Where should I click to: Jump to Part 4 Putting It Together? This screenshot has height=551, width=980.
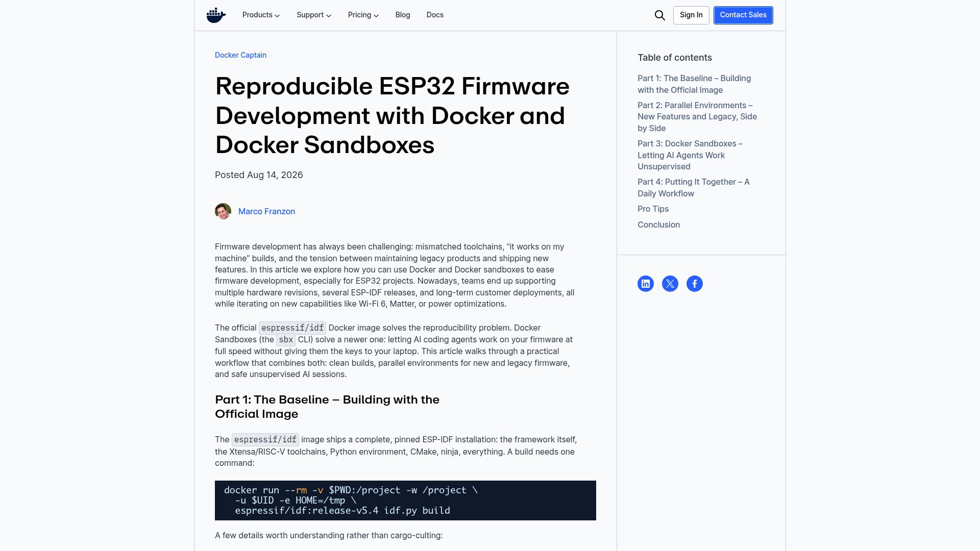coord(694,188)
